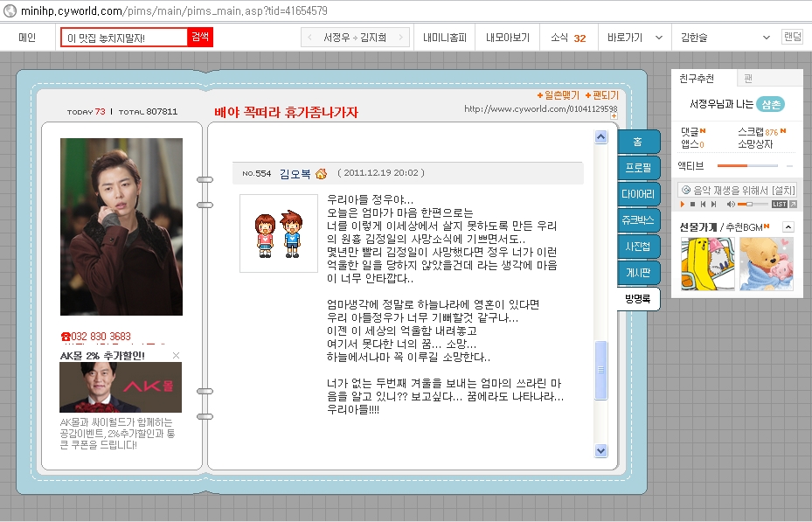Click the 메인 menu item
The width and height of the screenshot is (812, 522).
pyautogui.click(x=27, y=38)
